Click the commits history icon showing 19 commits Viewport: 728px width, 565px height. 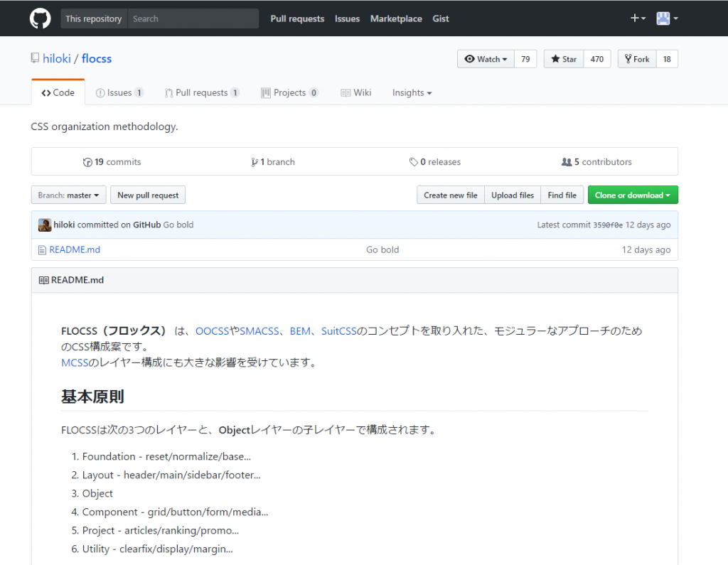tap(86, 162)
